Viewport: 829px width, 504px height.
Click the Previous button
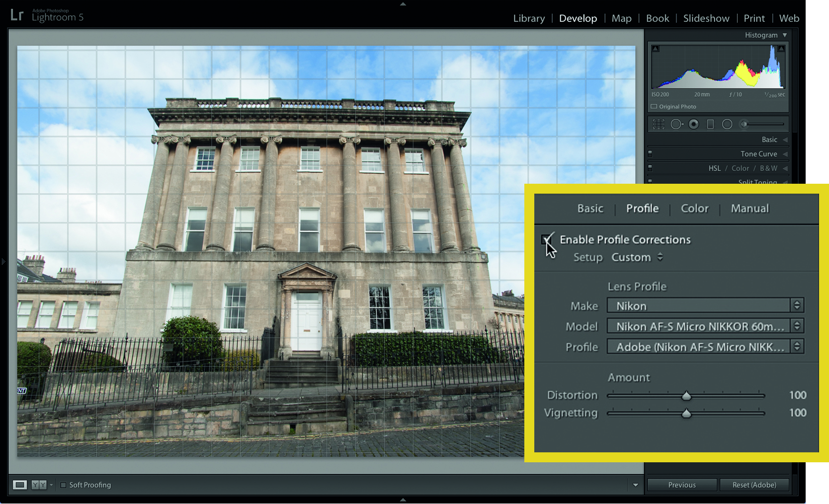682,485
